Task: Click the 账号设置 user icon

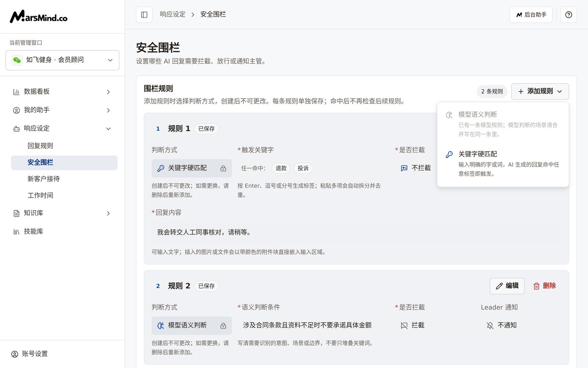Action: (15, 354)
